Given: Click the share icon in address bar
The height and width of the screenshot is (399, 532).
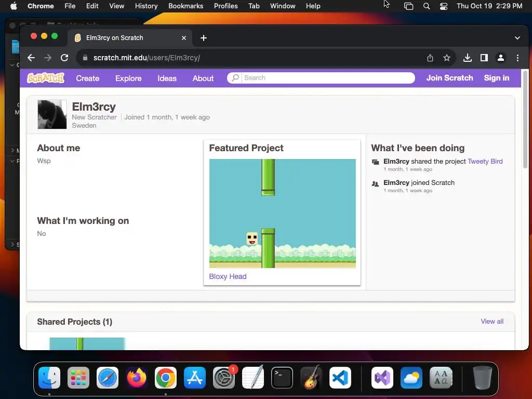Looking at the screenshot, I should tap(430, 58).
